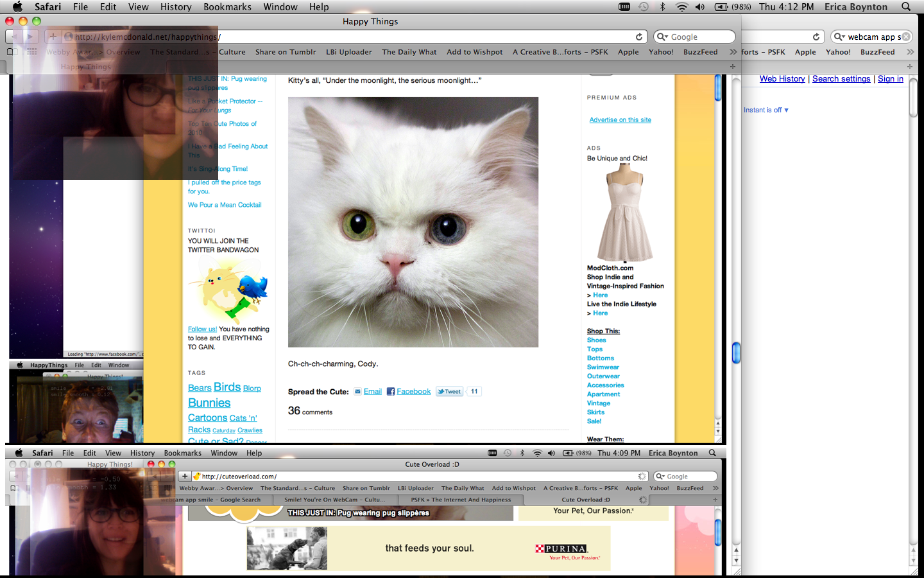
Task: Select the 'Happy Things' tab
Action: click(85, 67)
